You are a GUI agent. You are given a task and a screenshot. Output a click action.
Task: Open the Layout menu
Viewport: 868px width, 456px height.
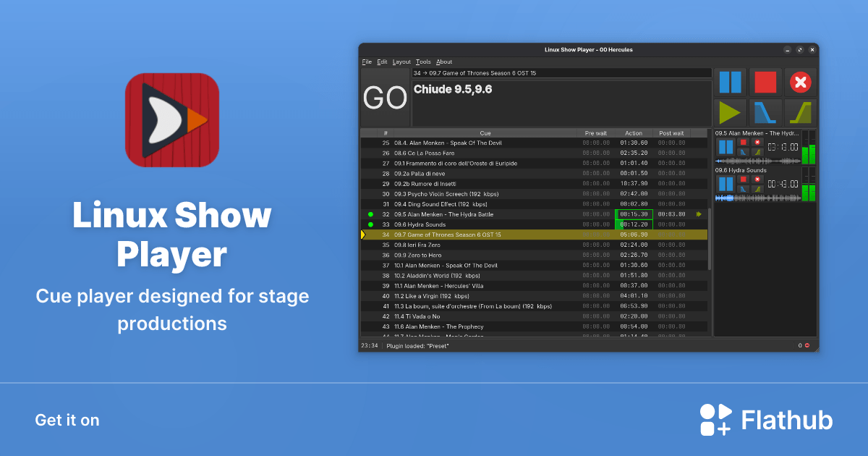coord(401,62)
